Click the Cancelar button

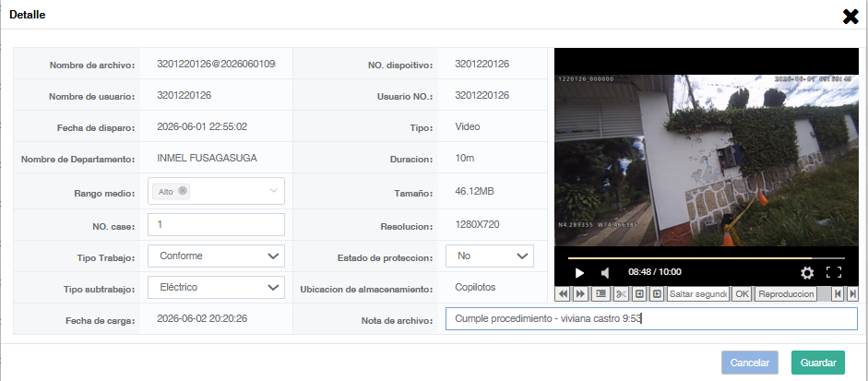[750, 363]
